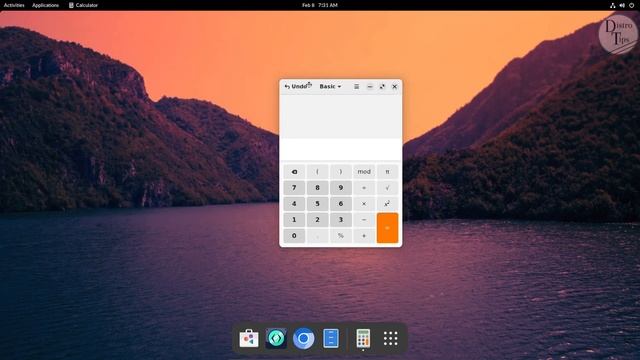Image resolution: width=640 pixels, height=360 pixels.
Task: Click the backspace key on the calculator
Action: (294, 172)
